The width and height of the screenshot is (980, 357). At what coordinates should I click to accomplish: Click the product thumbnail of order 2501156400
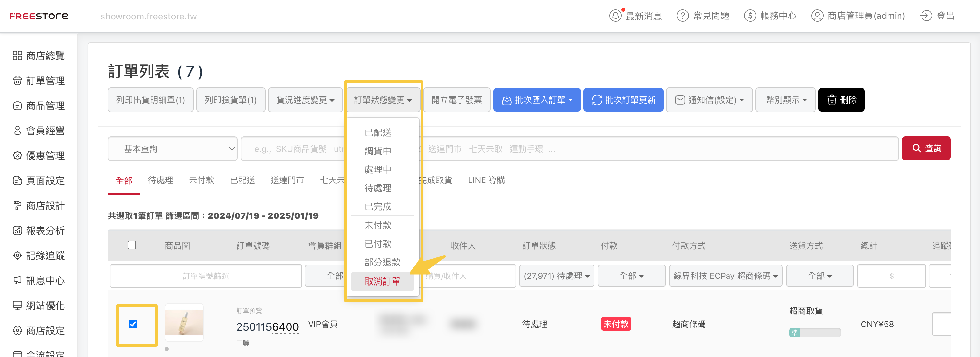(184, 323)
